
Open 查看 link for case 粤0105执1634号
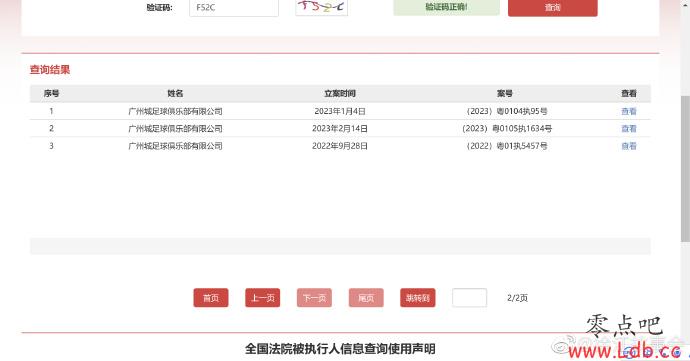629,129
